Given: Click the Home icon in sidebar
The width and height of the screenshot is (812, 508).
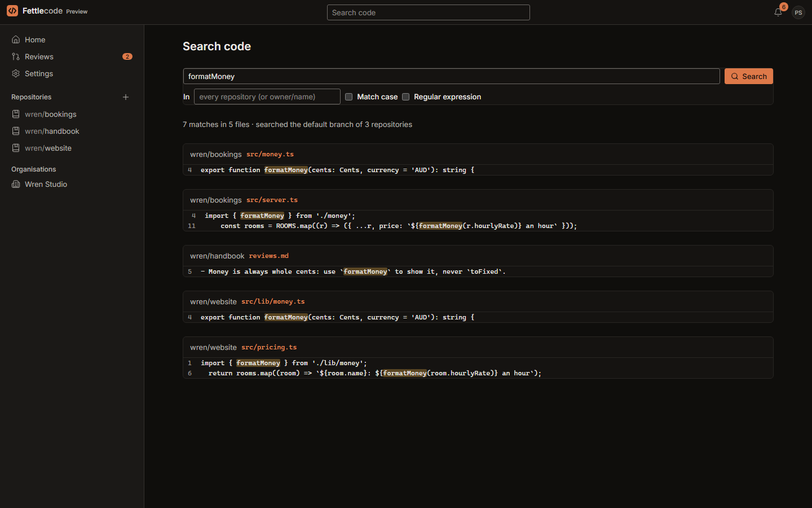Looking at the screenshot, I should coord(16,40).
